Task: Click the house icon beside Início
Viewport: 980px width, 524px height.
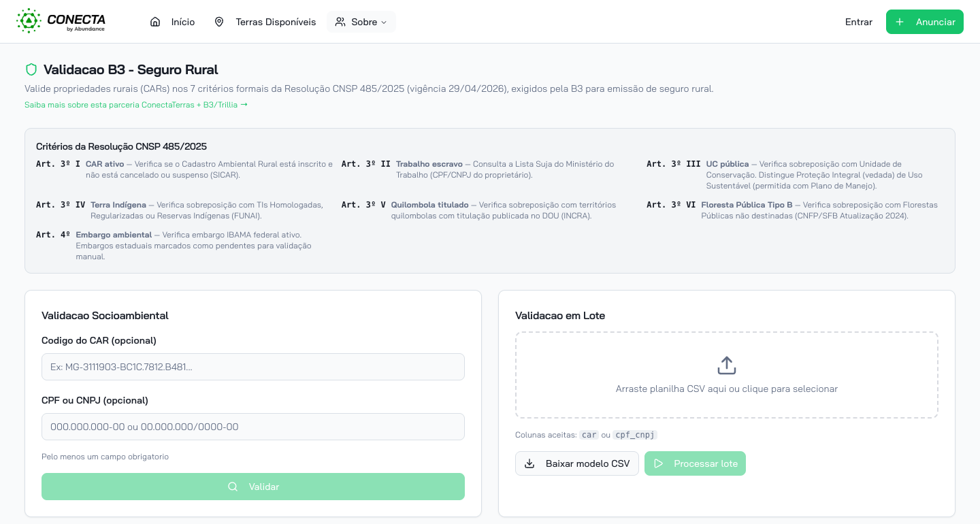Action: tap(155, 22)
